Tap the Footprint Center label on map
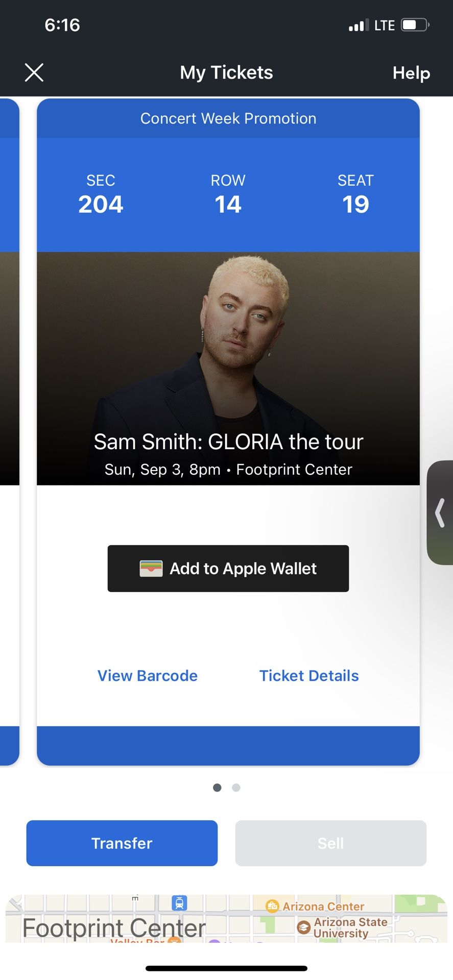This screenshot has width=453, height=980. click(114, 927)
